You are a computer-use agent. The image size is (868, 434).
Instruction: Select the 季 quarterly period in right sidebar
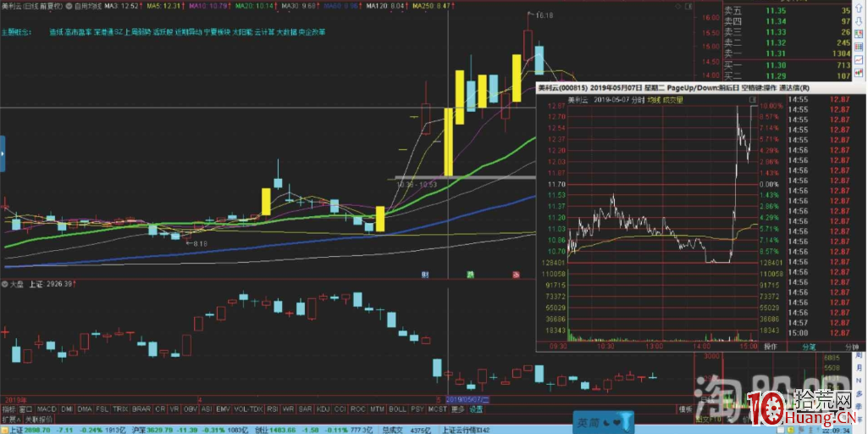pyautogui.click(x=860, y=407)
